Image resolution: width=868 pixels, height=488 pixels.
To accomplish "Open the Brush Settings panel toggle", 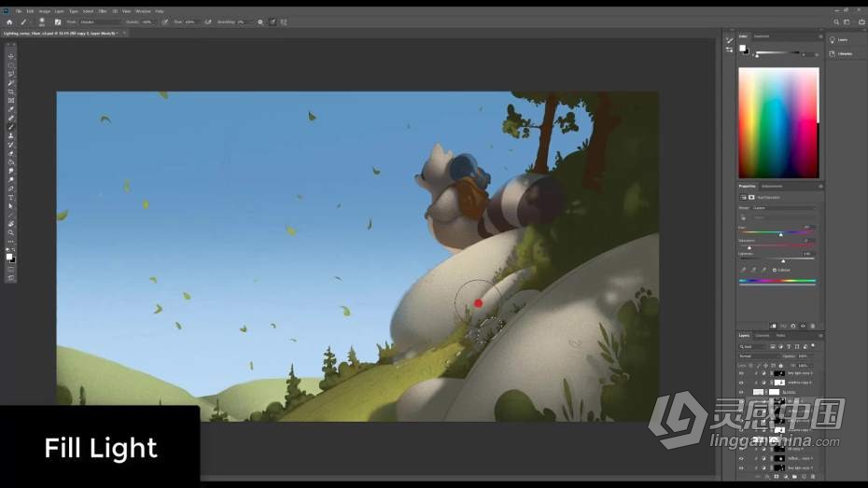I will [x=58, y=22].
